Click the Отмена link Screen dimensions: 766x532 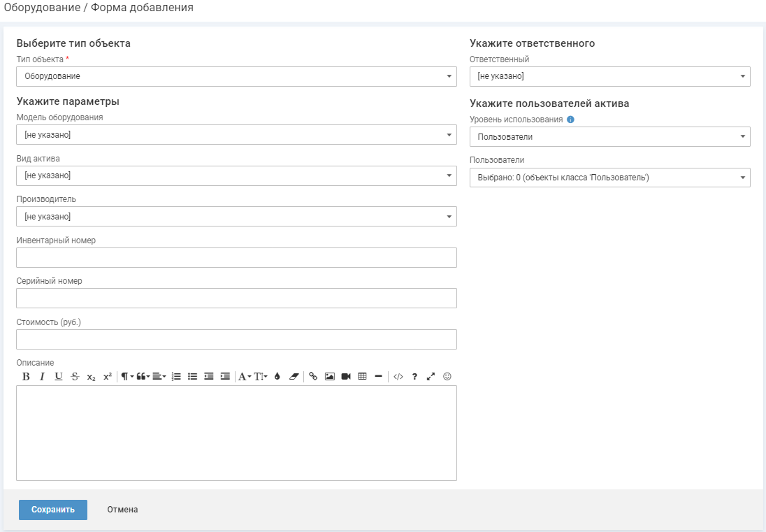pos(122,510)
